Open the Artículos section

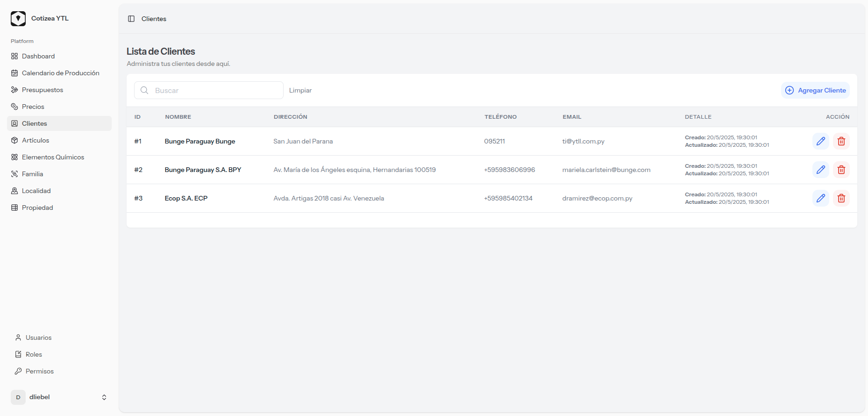click(x=35, y=140)
